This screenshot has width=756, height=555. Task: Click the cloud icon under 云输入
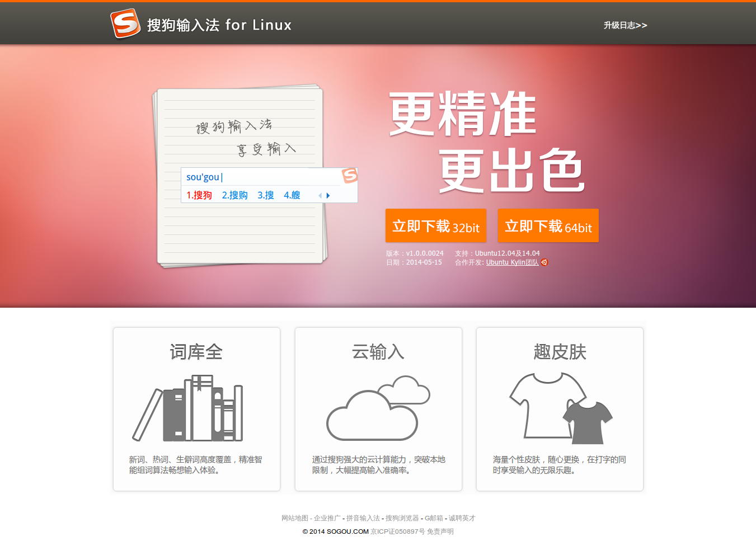(378, 408)
